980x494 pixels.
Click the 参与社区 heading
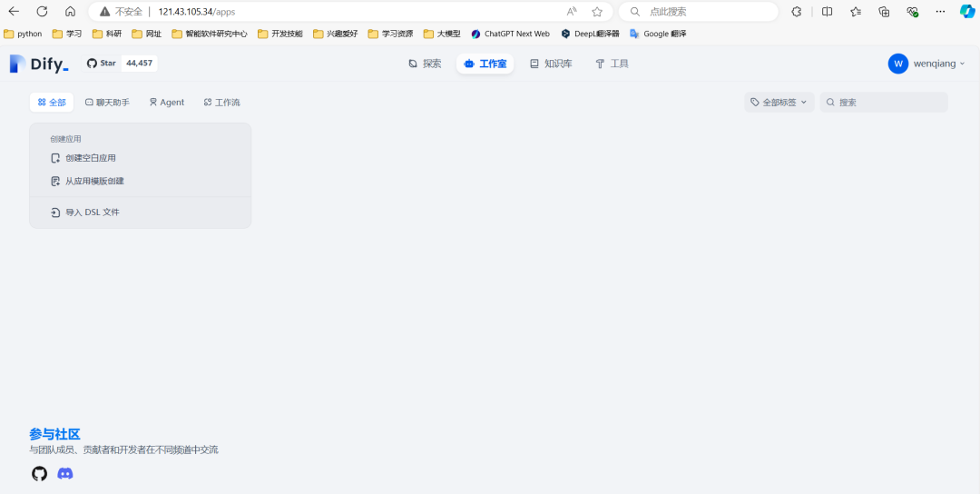pos(55,434)
